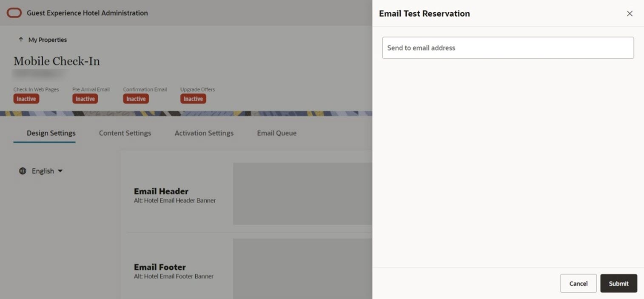The width and height of the screenshot is (644, 299).
Task: Click Cancel in the dialog
Action: tap(578, 283)
